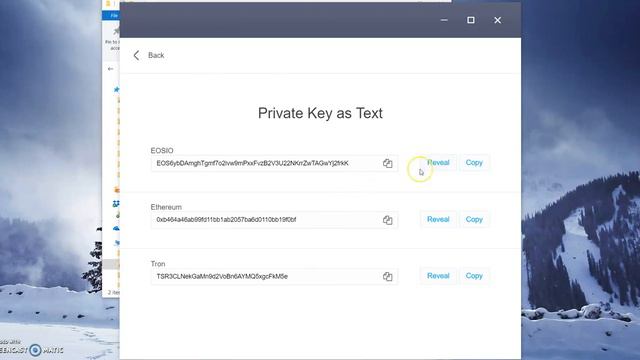The height and width of the screenshot is (360, 640).
Task: Select the Tron key text field
Action: tap(274, 276)
